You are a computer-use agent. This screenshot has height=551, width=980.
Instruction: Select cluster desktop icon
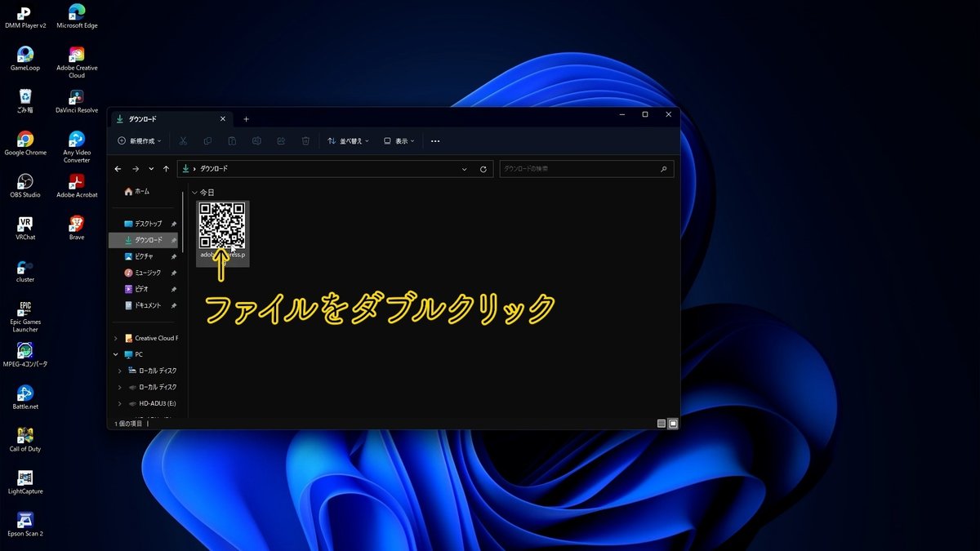click(25, 271)
